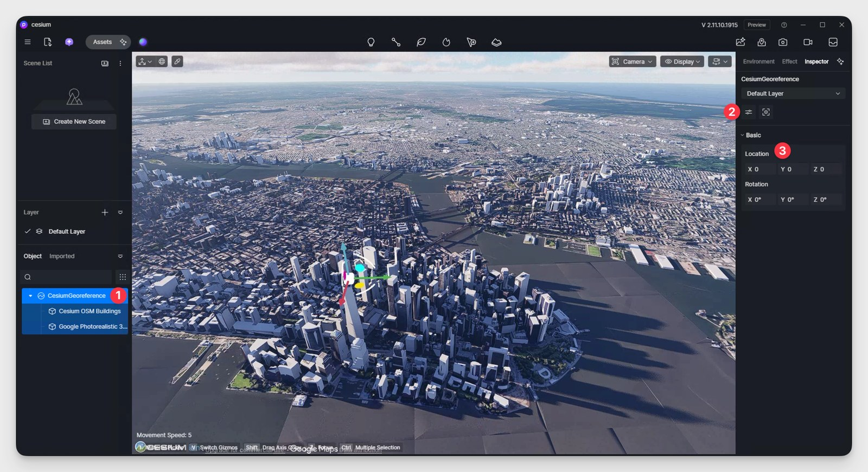
Task: Edit Location X value field
Action: point(759,169)
